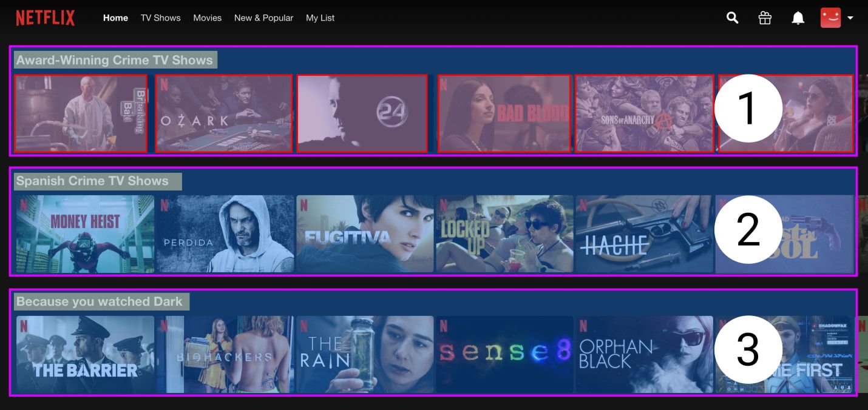Screen dimensions: 868x410
Task: Show notifications via the bell icon
Action: pyautogui.click(x=798, y=18)
